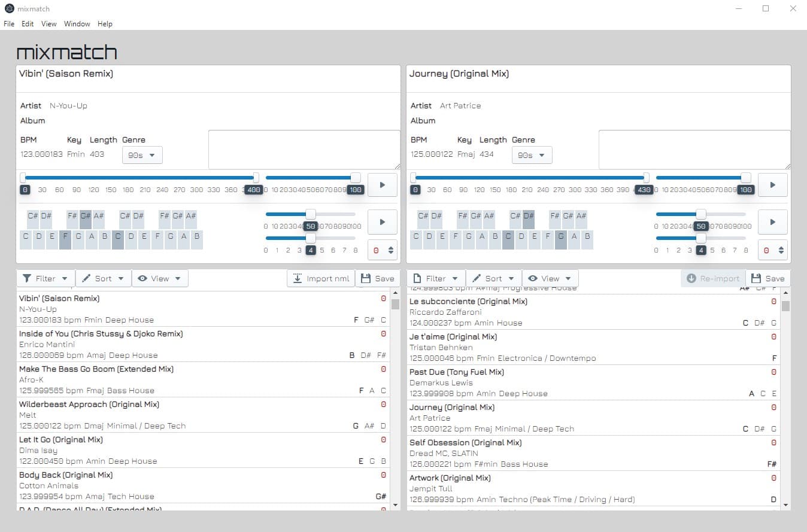
Task: Click the disabled Re-import button
Action: (x=713, y=278)
